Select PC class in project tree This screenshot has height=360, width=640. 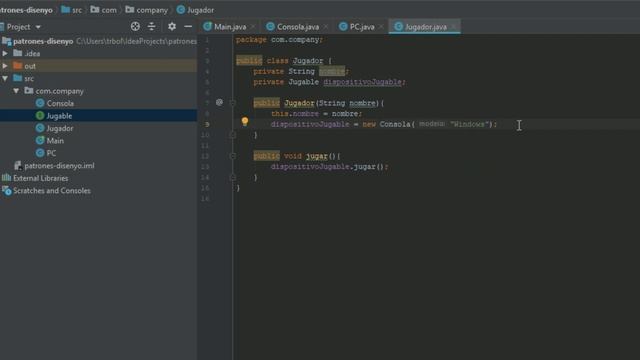point(51,153)
